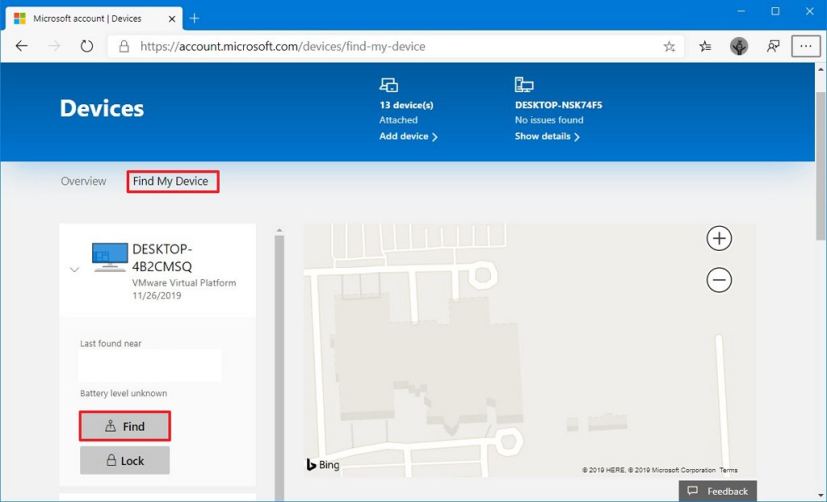Click the browser Back arrow
The width and height of the screenshot is (827, 502).
point(22,46)
